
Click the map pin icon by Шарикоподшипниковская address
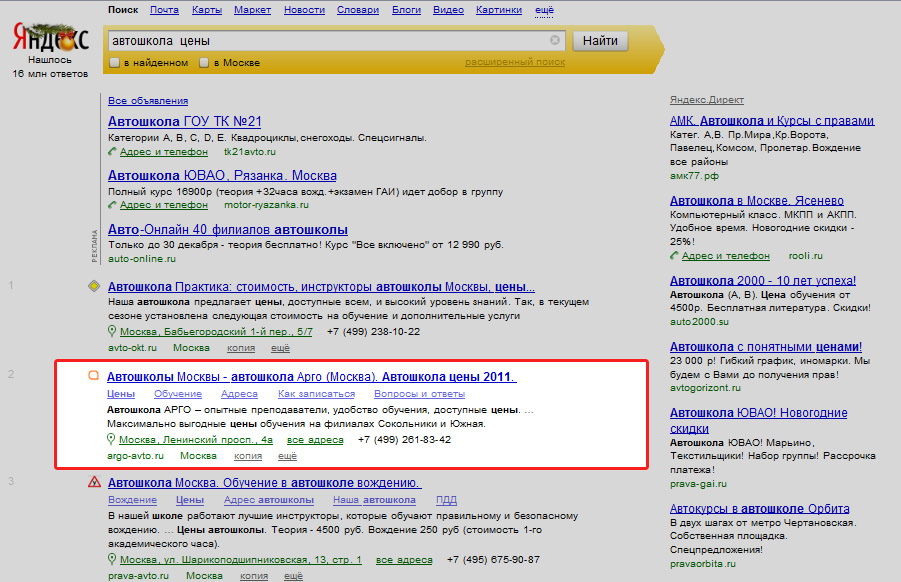[x=112, y=559]
